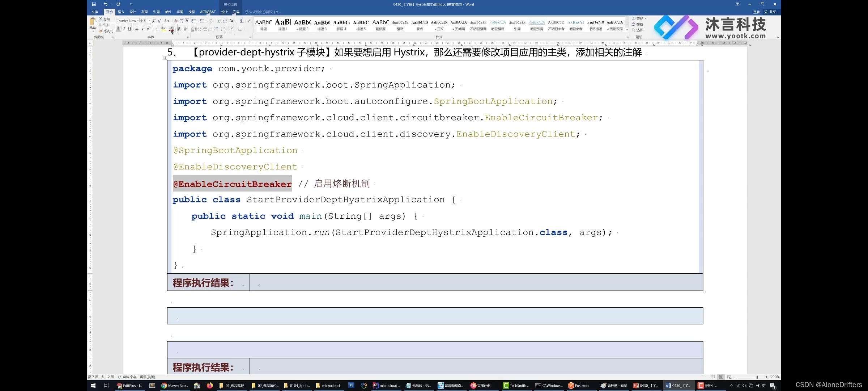Click the Cut (剪切) scissors icon
Image resolution: width=868 pixels, height=391 pixels.
click(x=101, y=19)
